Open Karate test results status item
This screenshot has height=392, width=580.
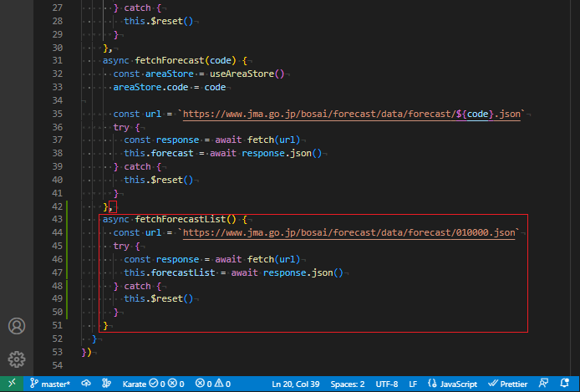(x=154, y=384)
